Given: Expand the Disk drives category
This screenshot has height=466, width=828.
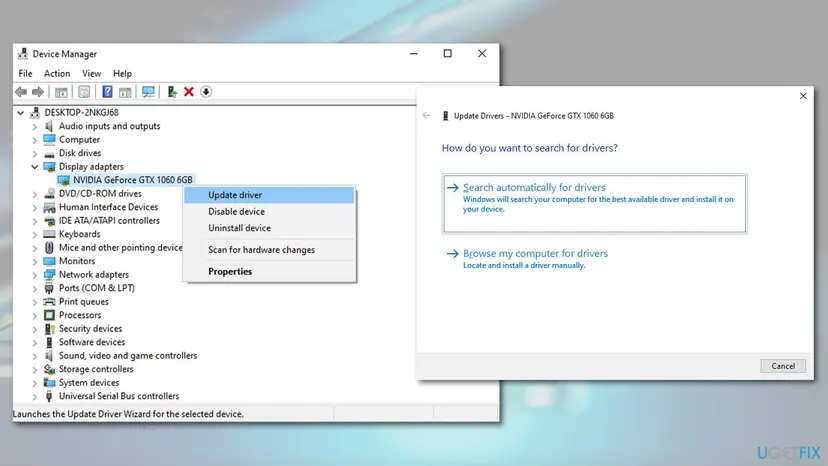Looking at the screenshot, I should (34, 153).
